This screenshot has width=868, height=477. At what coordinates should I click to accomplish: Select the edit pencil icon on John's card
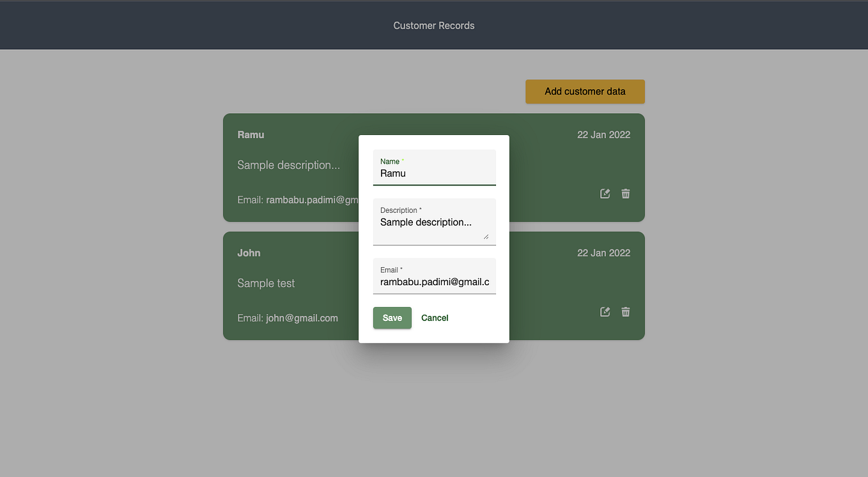(605, 311)
